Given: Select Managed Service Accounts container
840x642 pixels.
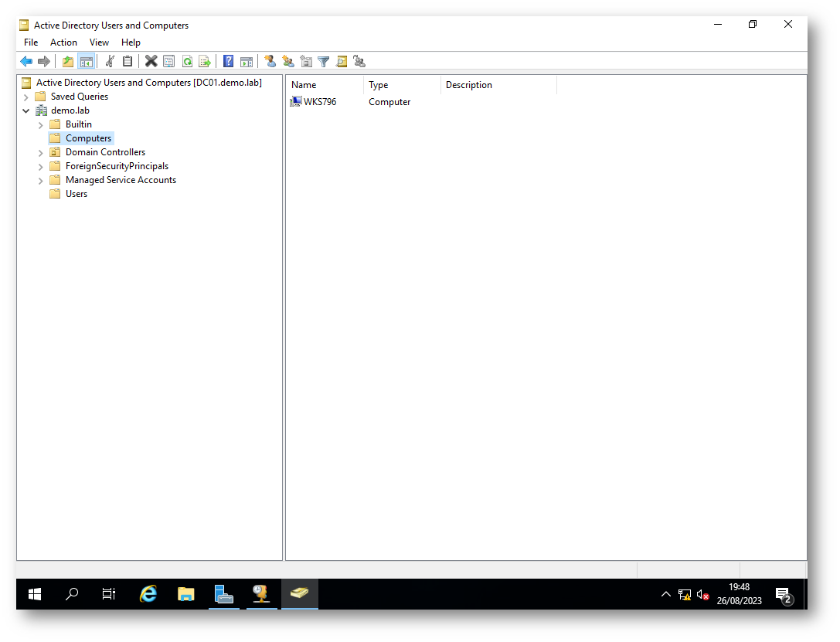Looking at the screenshot, I should click(121, 180).
